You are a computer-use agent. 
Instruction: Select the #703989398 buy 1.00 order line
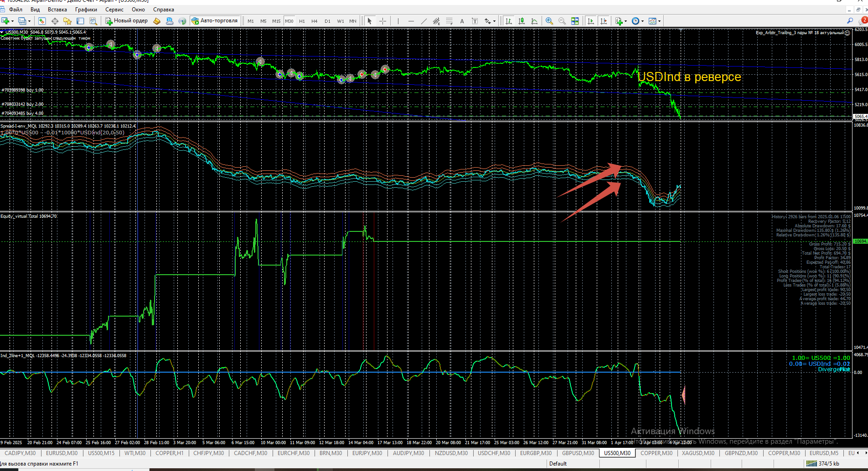[x=22, y=90]
